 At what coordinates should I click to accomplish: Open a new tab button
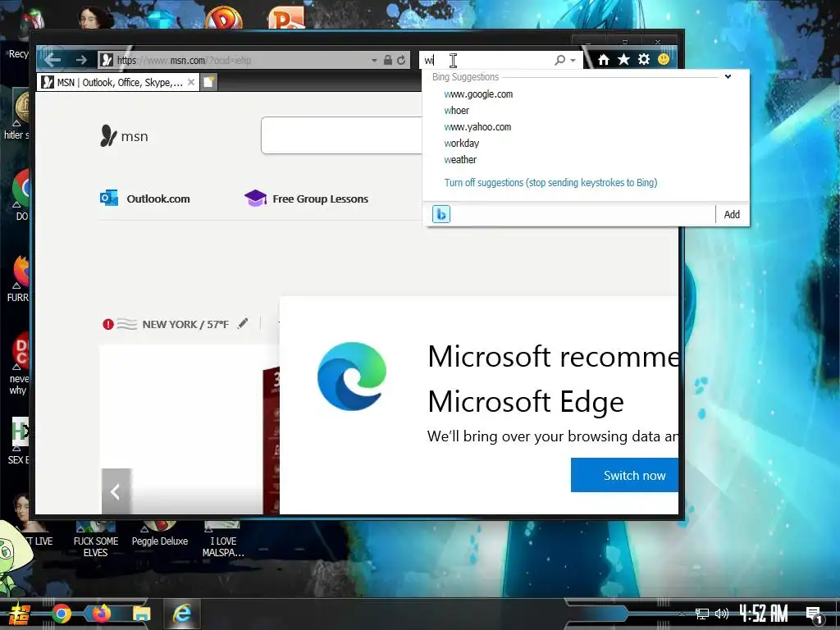(x=208, y=82)
